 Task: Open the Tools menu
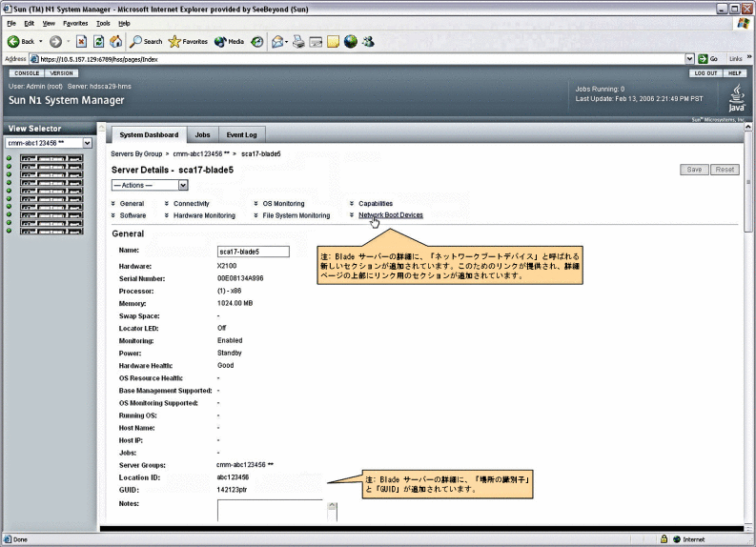coord(103,23)
